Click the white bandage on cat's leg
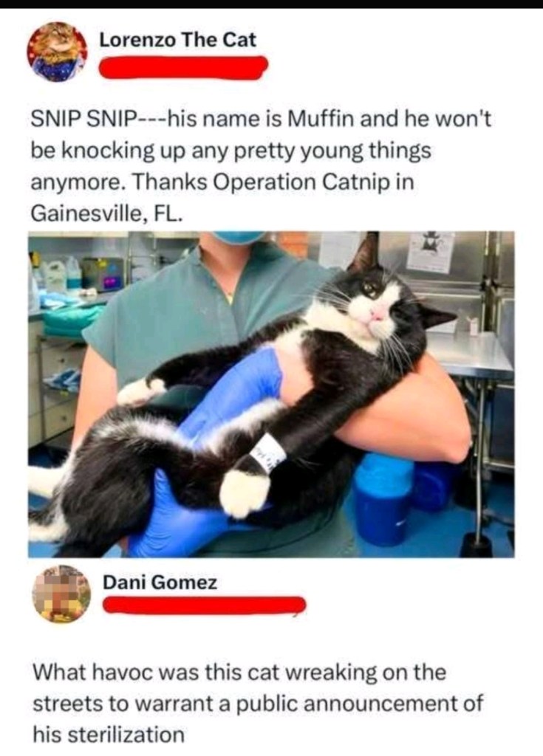543x756 pixels. [x=268, y=456]
